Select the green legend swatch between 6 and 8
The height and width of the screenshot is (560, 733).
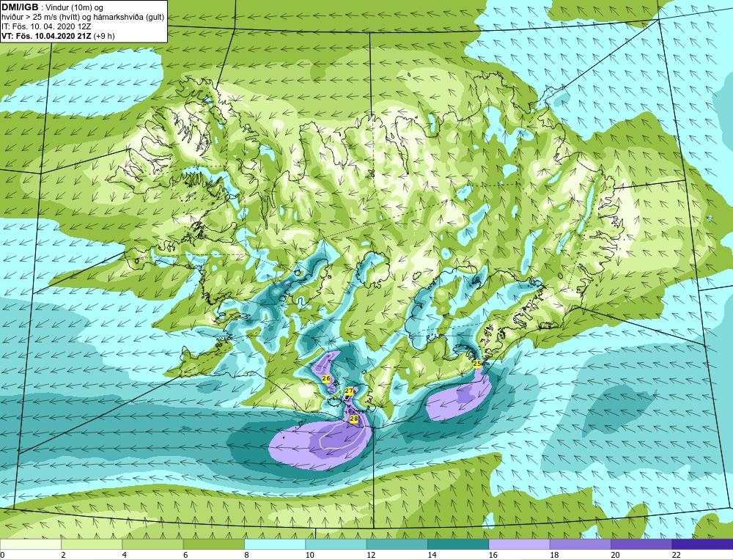point(214,545)
